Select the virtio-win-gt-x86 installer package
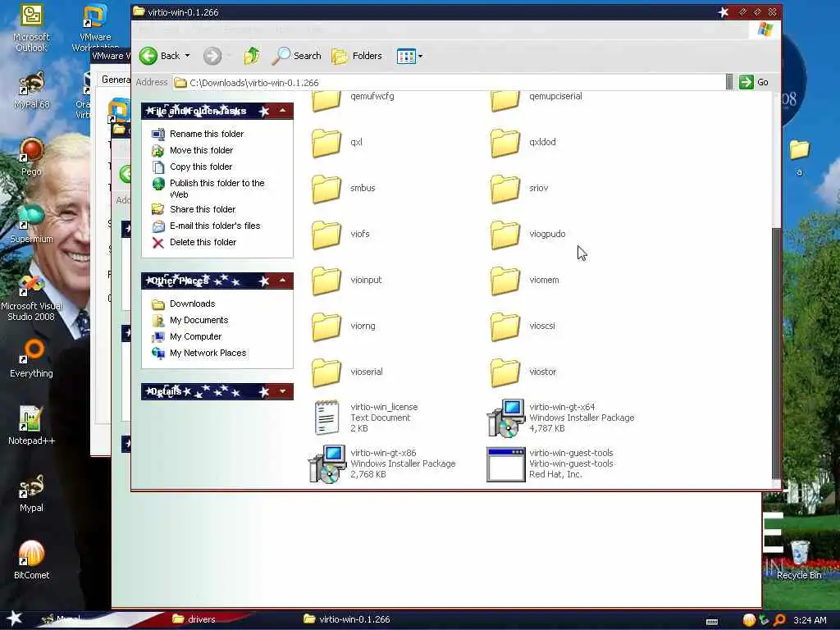840x630 pixels. [382, 463]
